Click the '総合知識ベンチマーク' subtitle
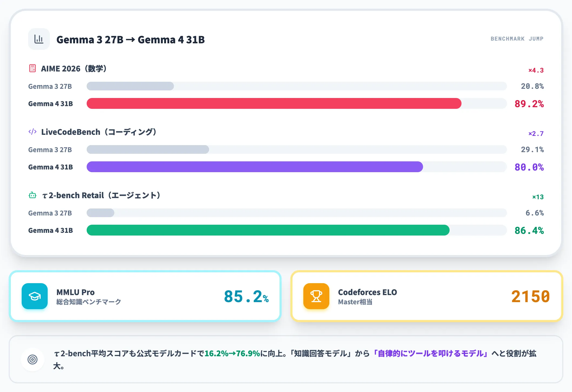This screenshot has height=392, width=572. tap(89, 302)
